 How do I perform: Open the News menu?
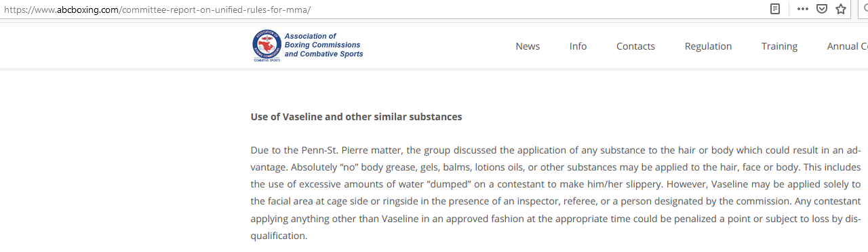528,46
